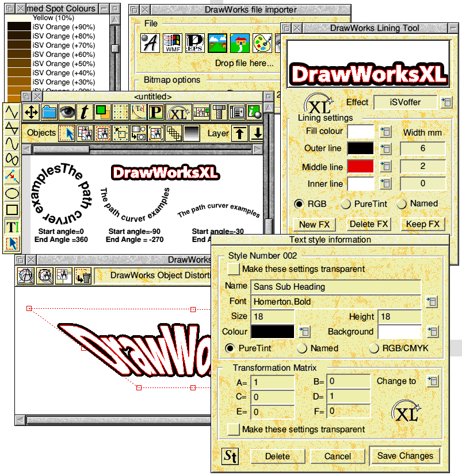Open the Effect popup menu beside iSVoffer
The height and width of the screenshot is (476, 462).
446,102
